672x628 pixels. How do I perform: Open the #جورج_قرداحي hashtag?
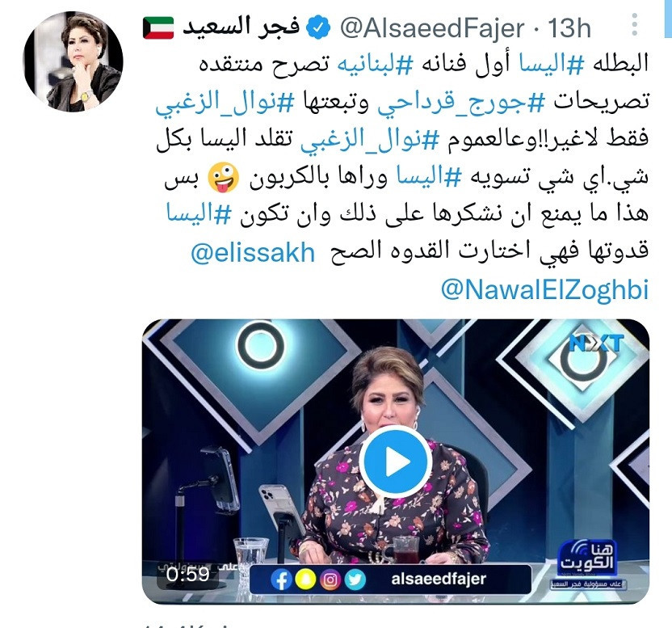461,103
